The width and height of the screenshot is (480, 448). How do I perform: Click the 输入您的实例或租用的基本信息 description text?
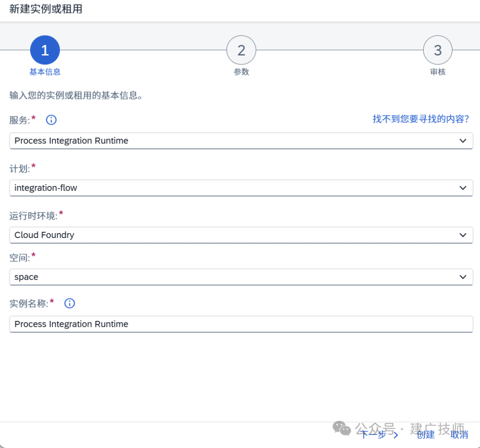pyautogui.click(x=76, y=95)
